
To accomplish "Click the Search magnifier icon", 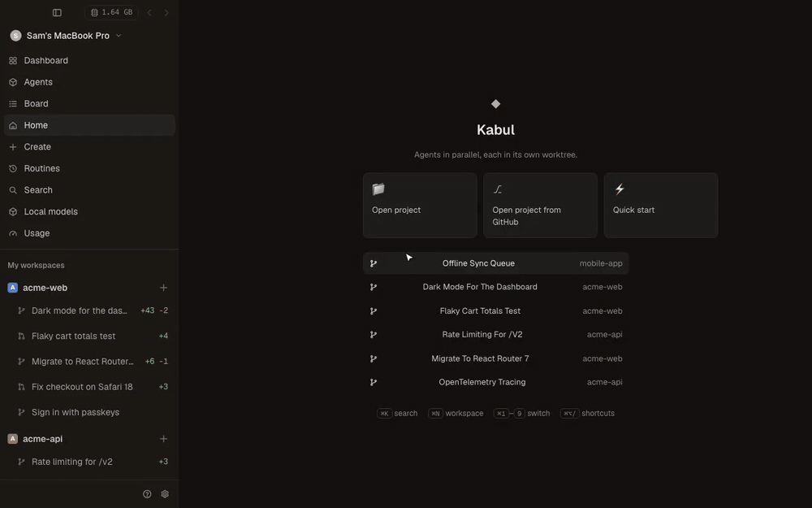I will 13,190.
